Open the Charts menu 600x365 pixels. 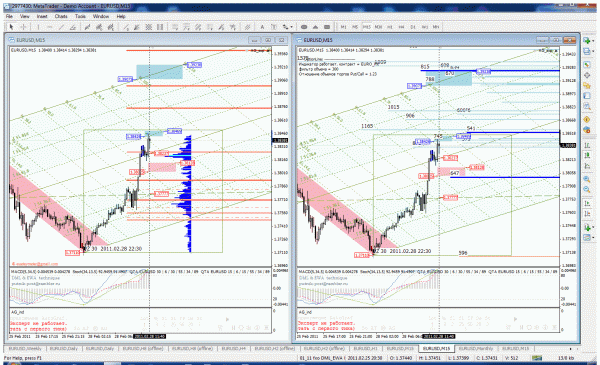61,16
